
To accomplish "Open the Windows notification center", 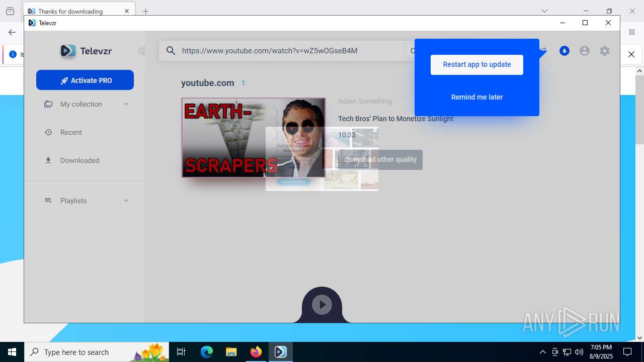I will [x=627, y=352].
